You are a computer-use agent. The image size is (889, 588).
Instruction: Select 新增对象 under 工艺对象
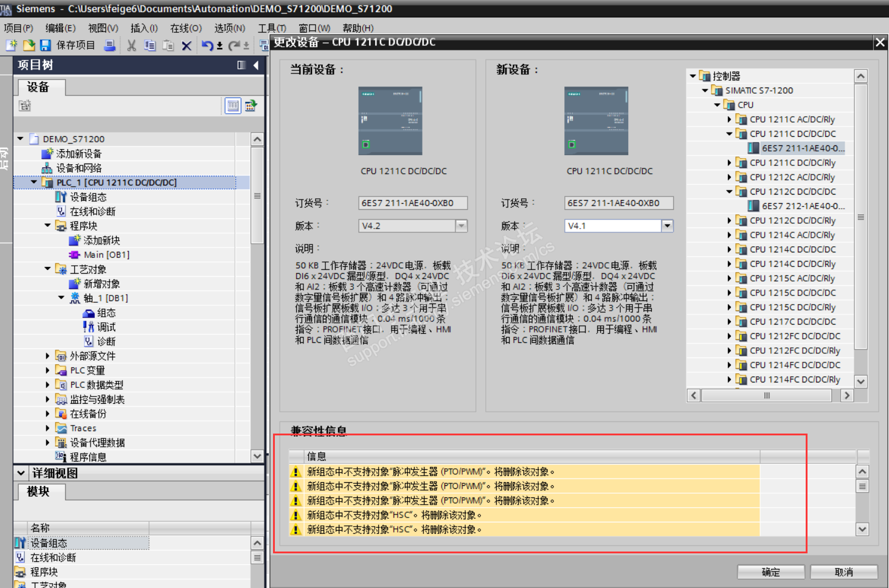click(x=102, y=284)
